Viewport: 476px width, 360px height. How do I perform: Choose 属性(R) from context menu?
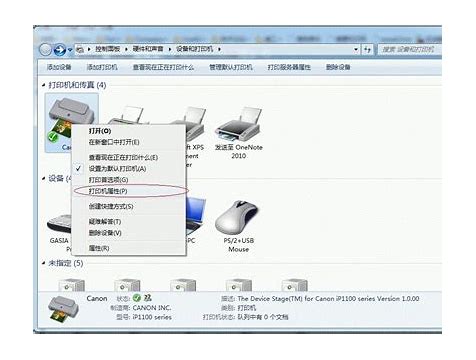129,248
